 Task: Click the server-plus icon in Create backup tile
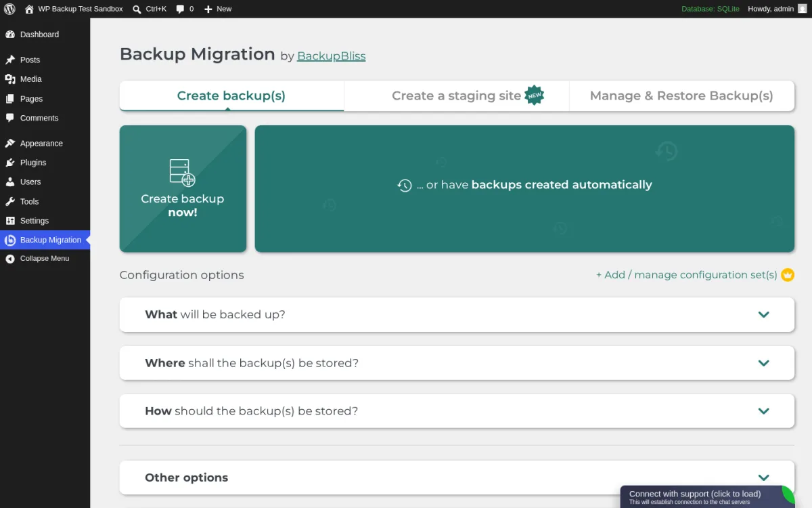pos(182,172)
